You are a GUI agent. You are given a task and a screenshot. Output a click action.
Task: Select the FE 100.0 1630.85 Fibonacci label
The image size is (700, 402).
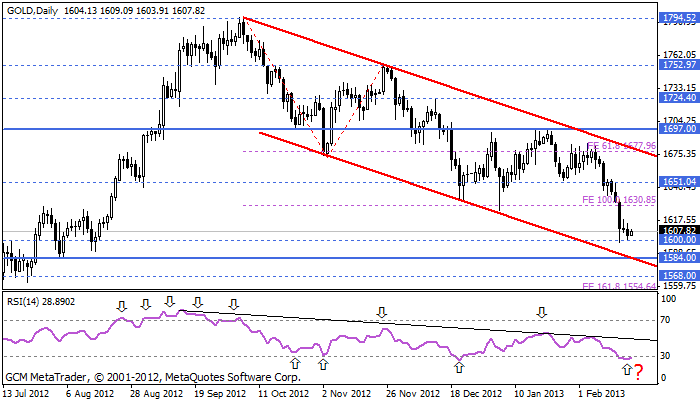coord(620,200)
